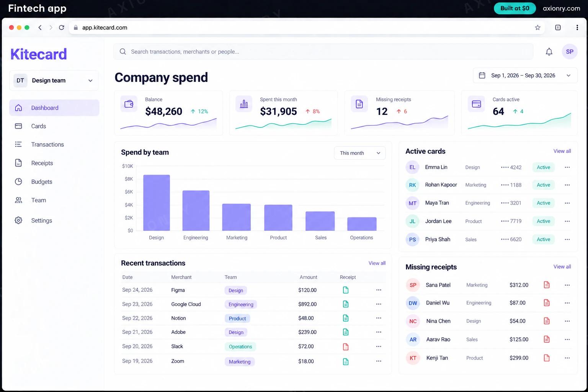Open more options for Aarav Rao receipt
The image size is (588, 392).
click(567, 340)
